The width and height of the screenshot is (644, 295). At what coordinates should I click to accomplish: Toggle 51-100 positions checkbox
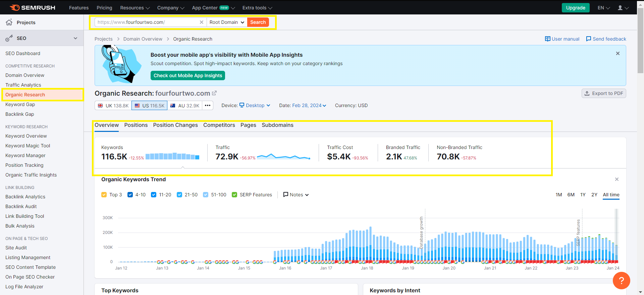[206, 195]
